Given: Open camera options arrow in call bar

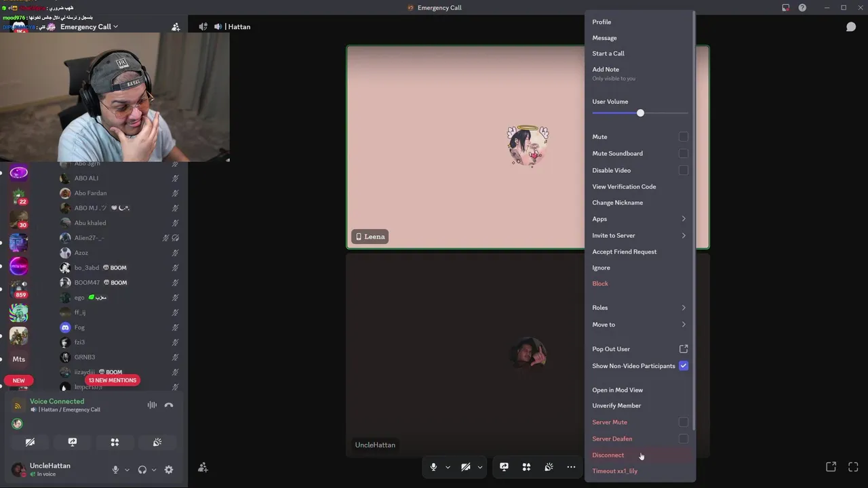Looking at the screenshot, I should pos(480,467).
